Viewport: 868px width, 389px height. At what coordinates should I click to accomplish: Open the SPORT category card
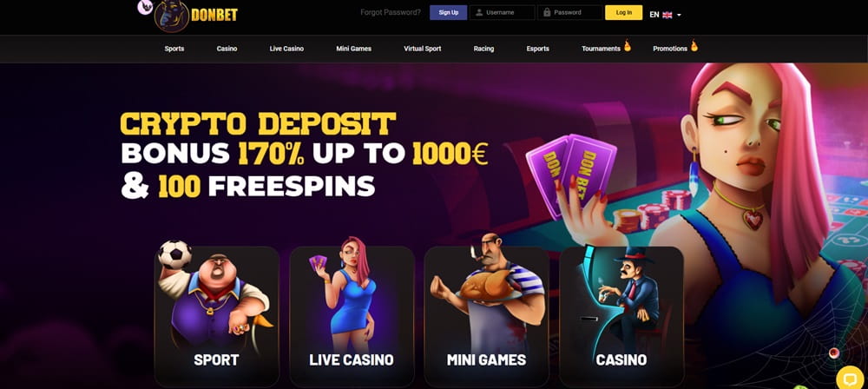tap(216, 316)
